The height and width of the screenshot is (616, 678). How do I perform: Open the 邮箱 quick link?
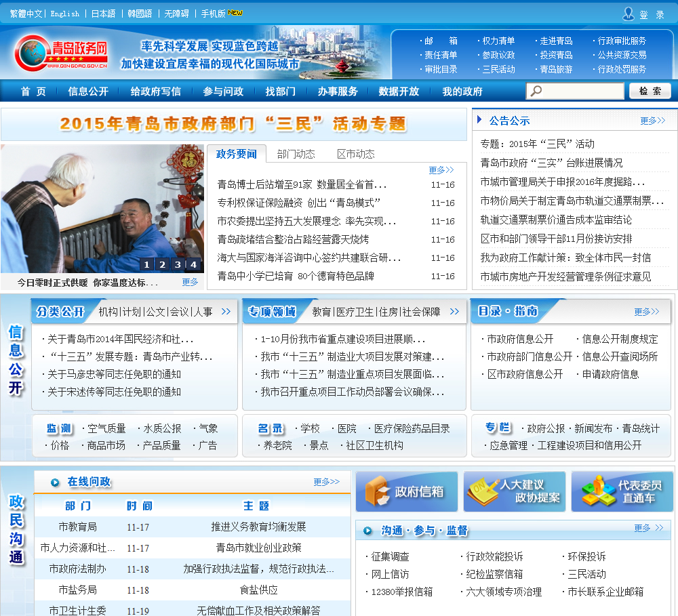coord(441,41)
